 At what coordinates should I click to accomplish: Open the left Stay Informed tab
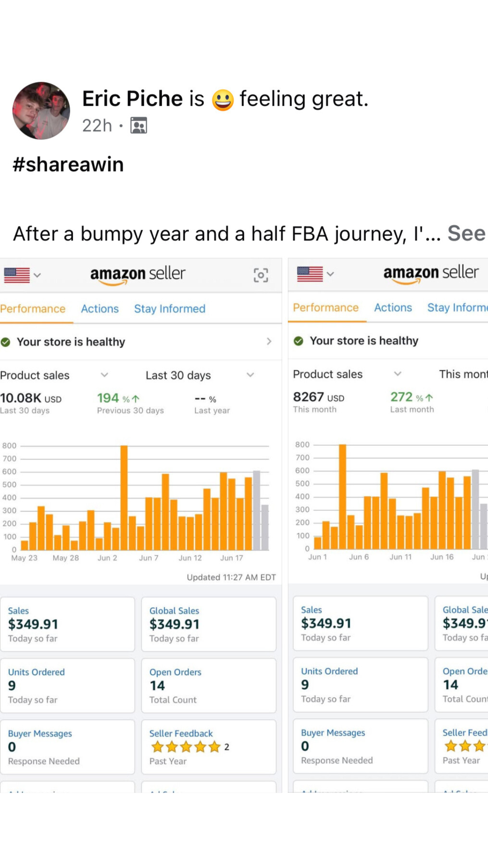tap(170, 309)
